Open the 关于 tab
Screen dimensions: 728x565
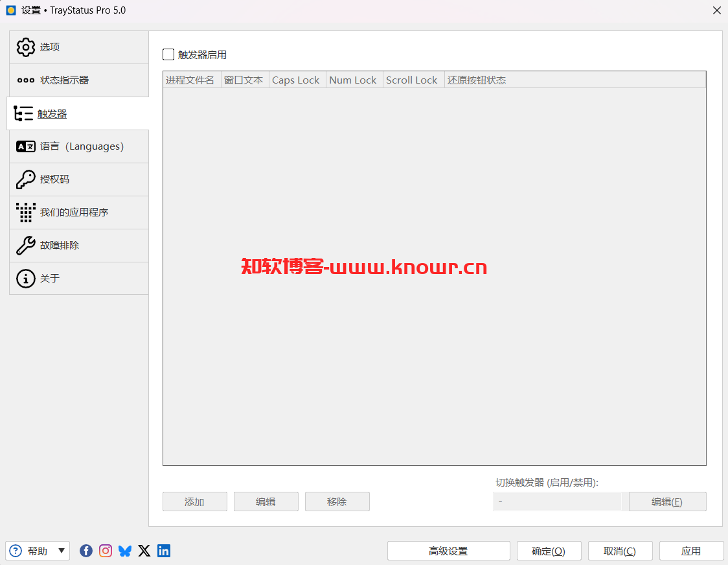pyautogui.click(x=79, y=279)
